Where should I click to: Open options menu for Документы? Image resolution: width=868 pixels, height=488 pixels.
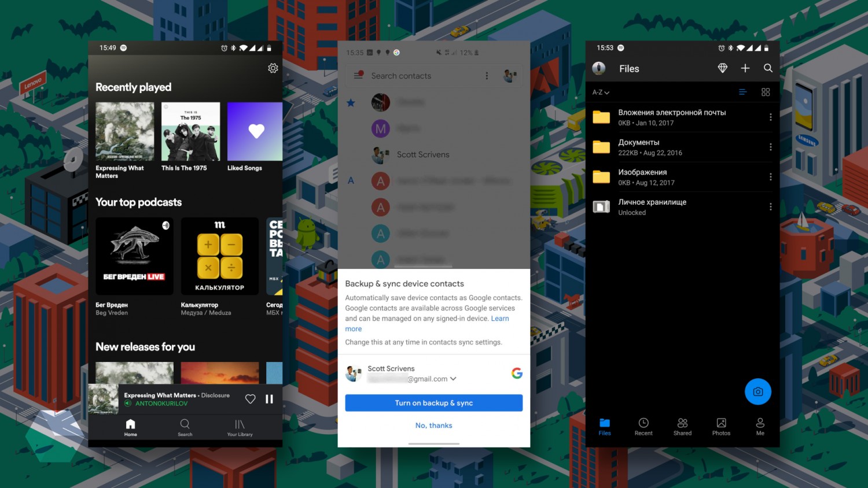click(x=770, y=147)
